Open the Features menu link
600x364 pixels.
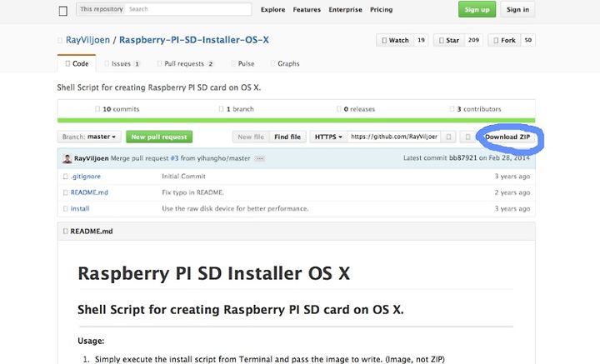point(307,9)
